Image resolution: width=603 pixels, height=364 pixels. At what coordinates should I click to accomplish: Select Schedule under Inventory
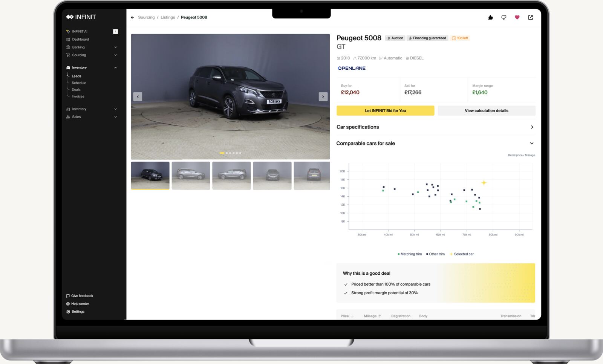tap(79, 83)
